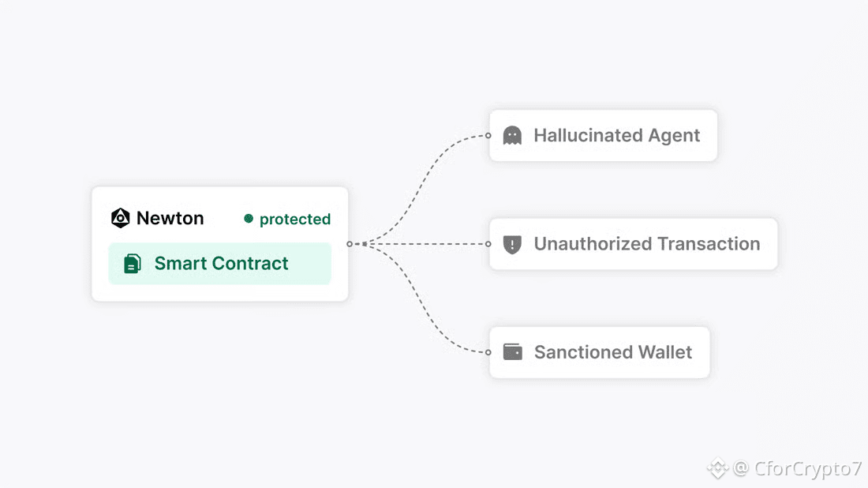This screenshot has height=488, width=868.
Task: Click the connector endpoint at Hallucinated Agent
Action: (x=488, y=135)
